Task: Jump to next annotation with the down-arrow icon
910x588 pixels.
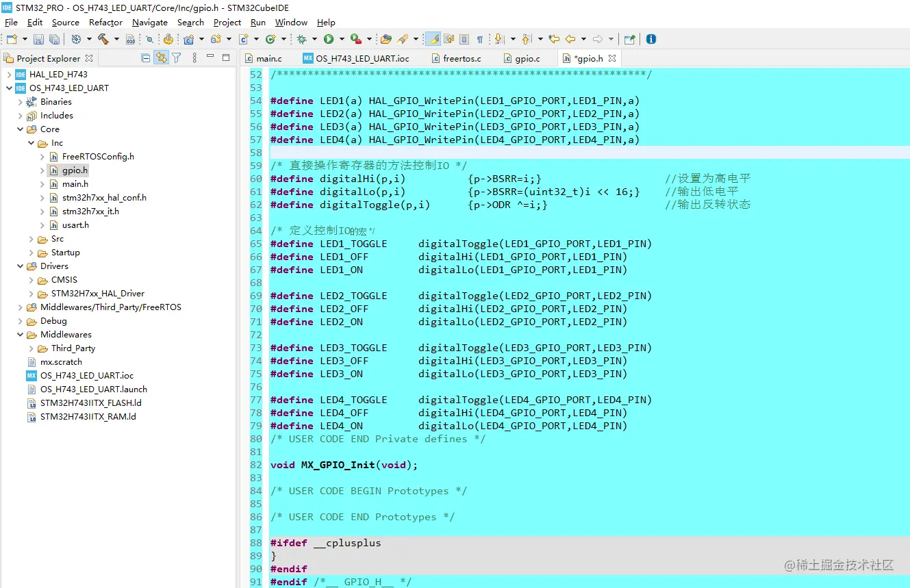Action: pos(498,39)
